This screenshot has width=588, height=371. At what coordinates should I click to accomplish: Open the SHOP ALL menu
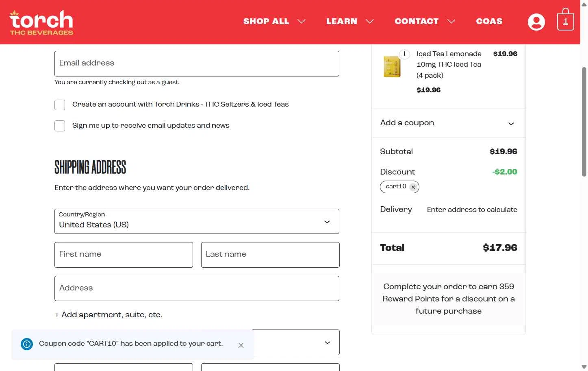click(x=266, y=22)
